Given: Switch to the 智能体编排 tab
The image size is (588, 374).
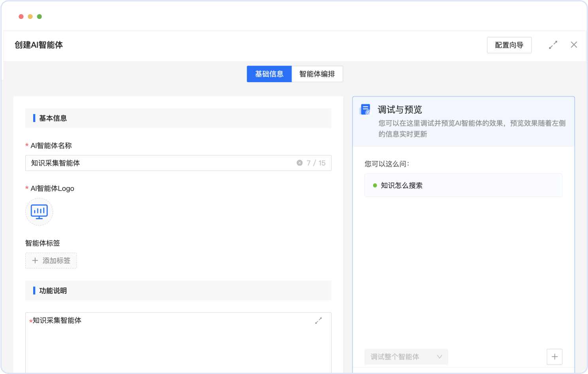Looking at the screenshot, I should pos(317,74).
